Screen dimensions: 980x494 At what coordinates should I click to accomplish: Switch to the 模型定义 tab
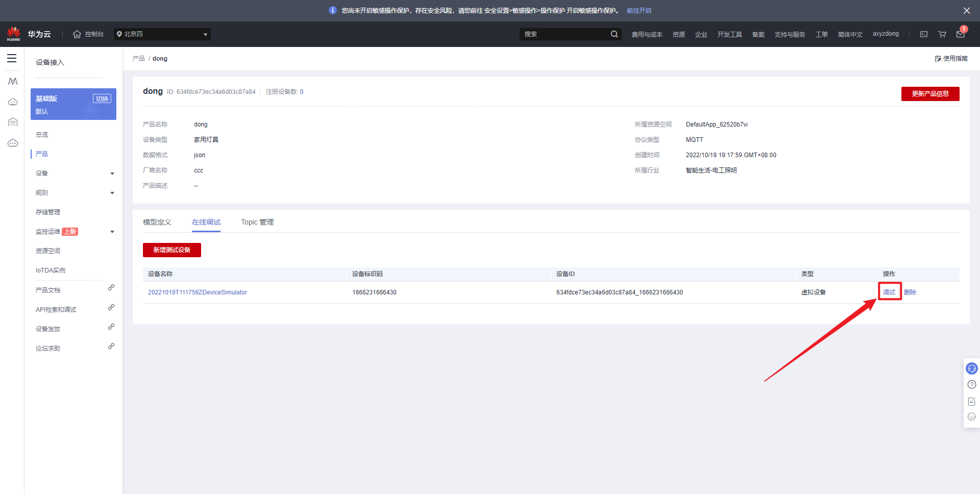coord(157,222)
